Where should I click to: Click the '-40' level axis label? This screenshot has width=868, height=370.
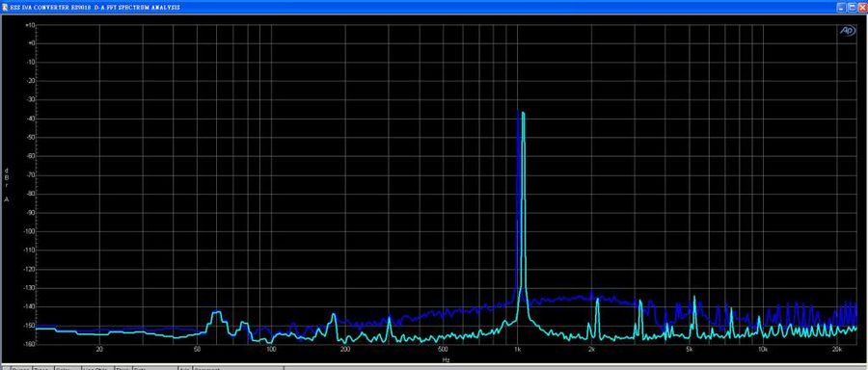click(x=31, y=119)
